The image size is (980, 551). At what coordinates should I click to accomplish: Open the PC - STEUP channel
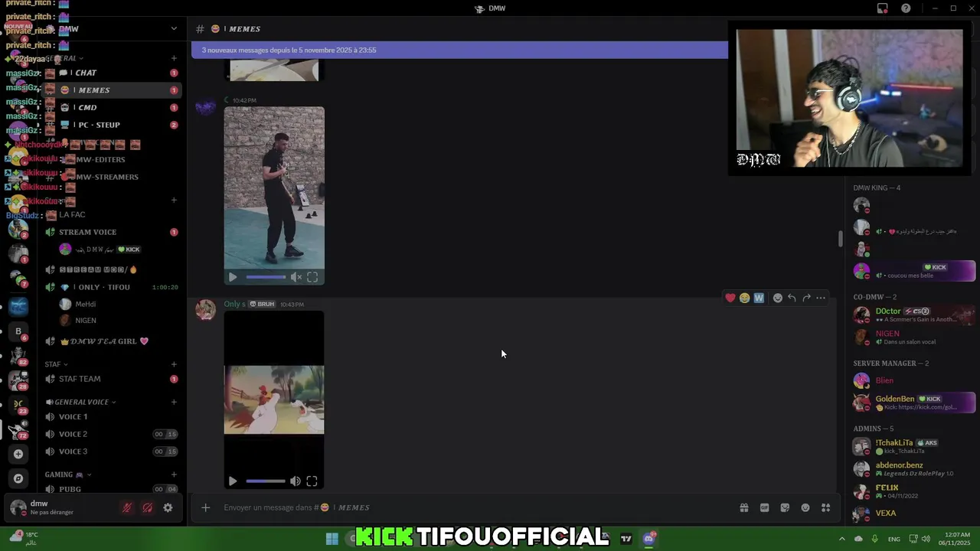[x=113, y=125]
